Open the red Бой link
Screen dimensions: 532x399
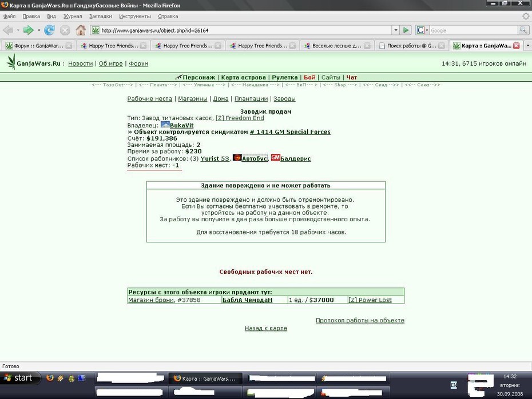309,77
